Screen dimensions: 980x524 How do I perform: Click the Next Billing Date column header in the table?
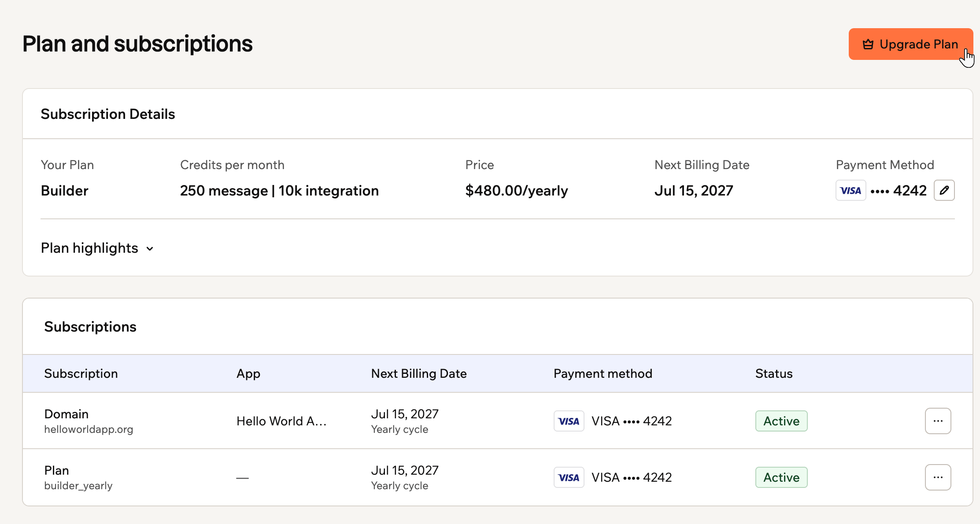pos(419,373)
